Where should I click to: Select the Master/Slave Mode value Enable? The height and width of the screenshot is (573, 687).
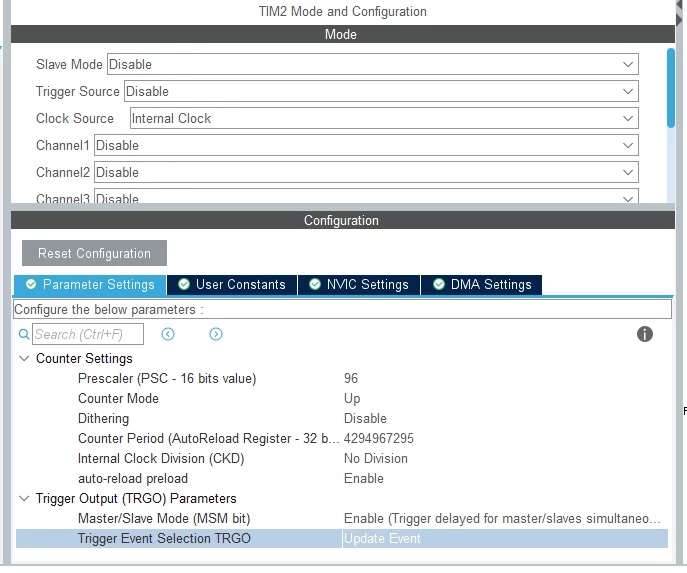[502, 519]
